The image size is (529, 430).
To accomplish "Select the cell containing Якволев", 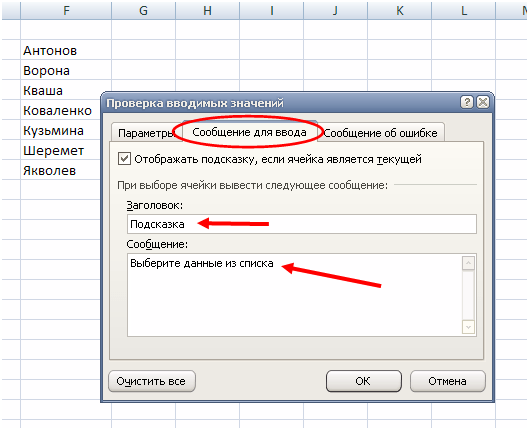I will point(61,170).
